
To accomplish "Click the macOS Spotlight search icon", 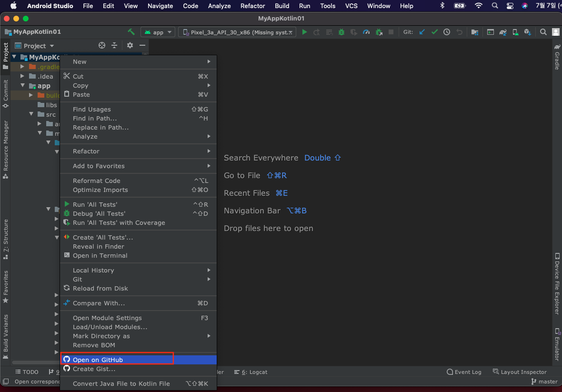I will pos(495,6).
